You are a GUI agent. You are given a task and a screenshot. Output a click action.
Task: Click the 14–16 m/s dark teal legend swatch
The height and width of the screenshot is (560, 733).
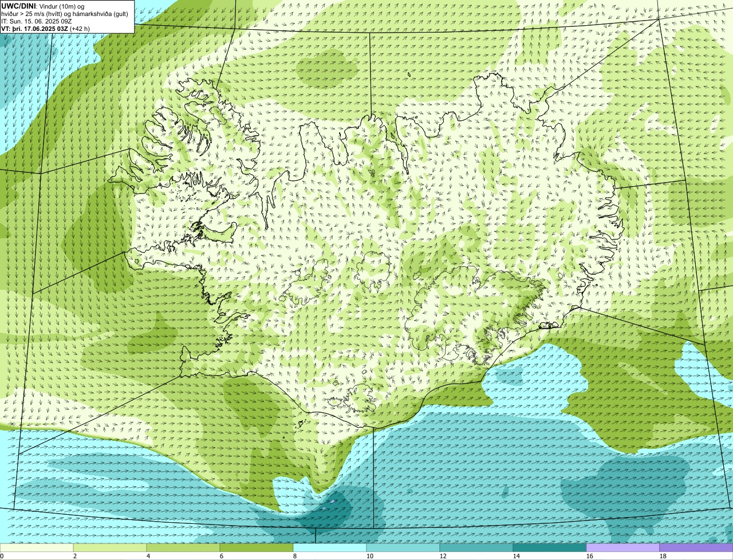click(x=550, y=547)
